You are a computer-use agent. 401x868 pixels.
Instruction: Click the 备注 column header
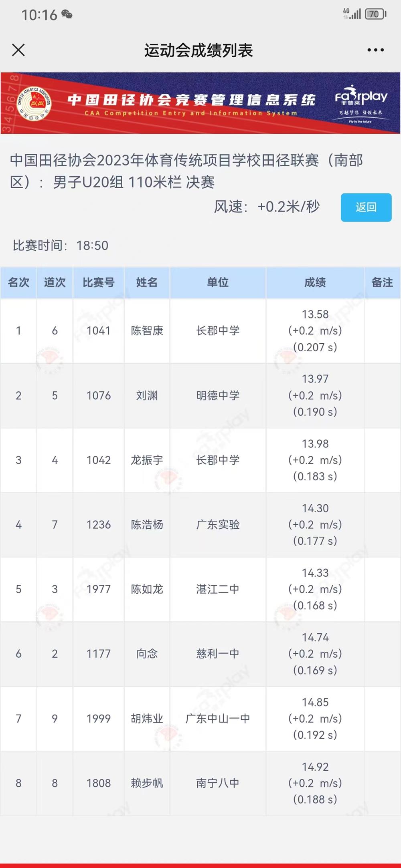(382, 282)
